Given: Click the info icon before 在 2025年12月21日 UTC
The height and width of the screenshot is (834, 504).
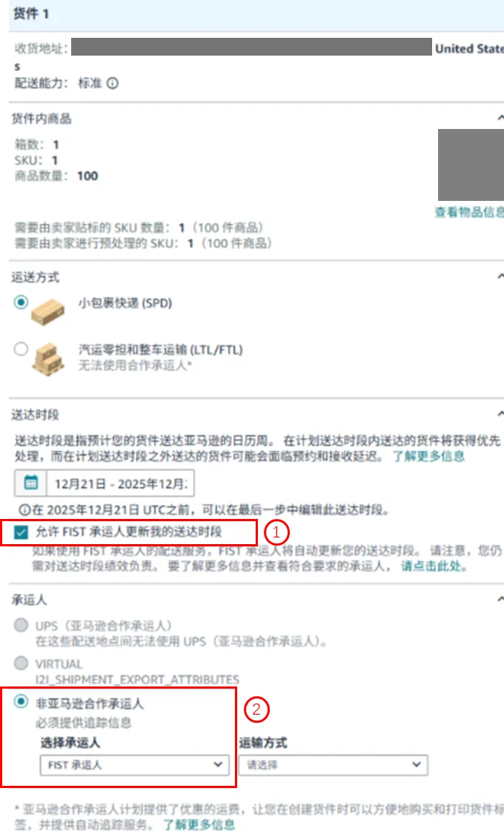Looking at the screenshot, I should (x=24, y=510).
